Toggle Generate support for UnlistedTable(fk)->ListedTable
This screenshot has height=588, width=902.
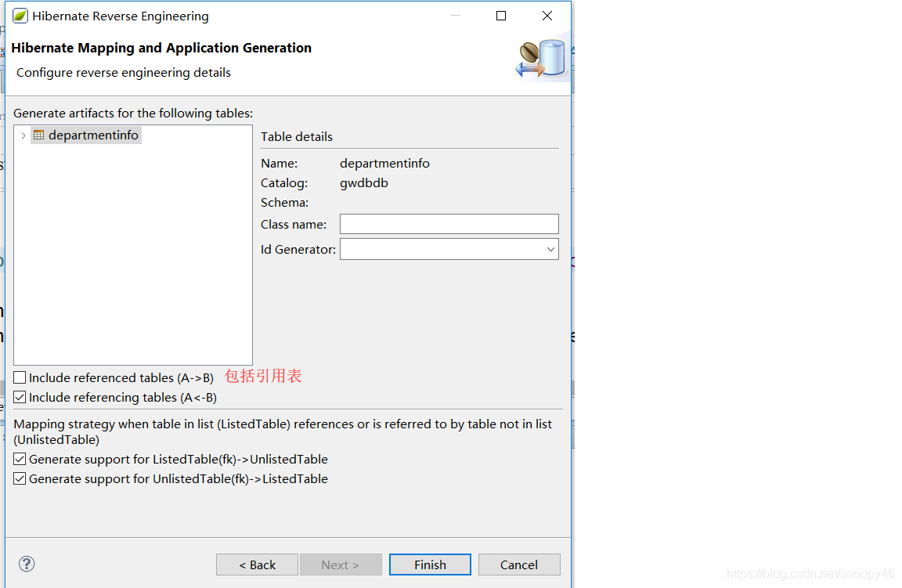coord(20,478)
